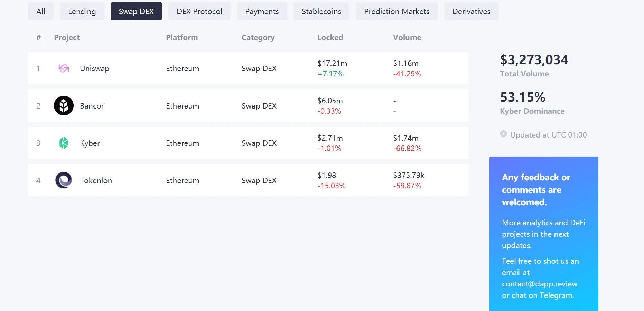Screen dimensions: 644x311
Task: Show the Prediction Markets tab
Action: 397,11
